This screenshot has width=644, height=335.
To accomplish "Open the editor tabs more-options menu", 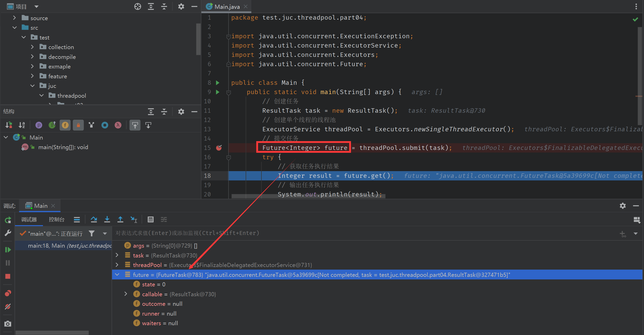I will pyautogui.click(x=636, y=6).
